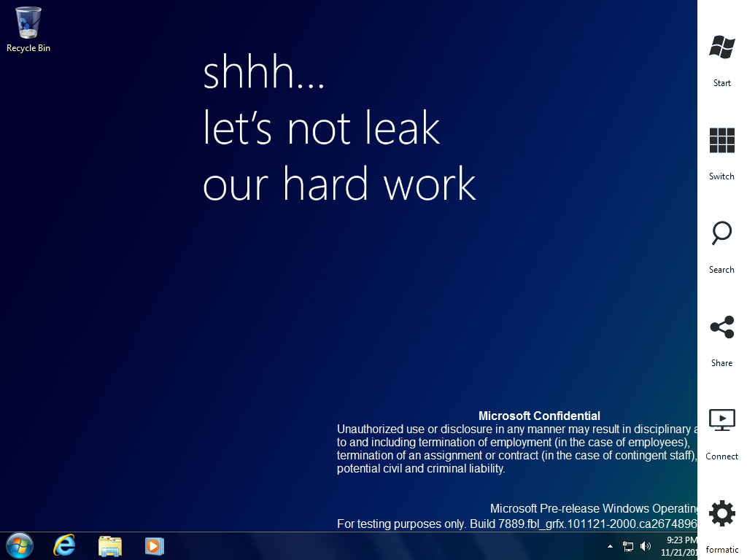Click the Share charm label

click(x=721, y=363)
